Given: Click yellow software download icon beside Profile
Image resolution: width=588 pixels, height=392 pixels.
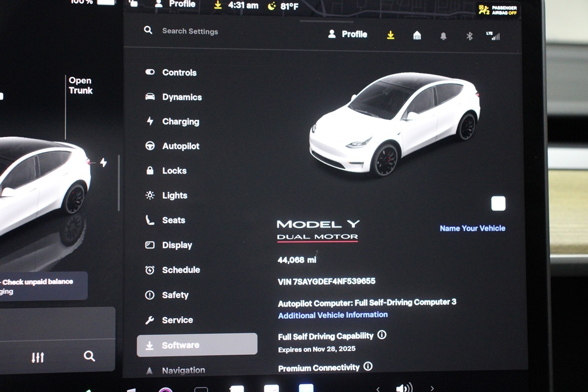Looking at the screenshot, I should 391,35.
